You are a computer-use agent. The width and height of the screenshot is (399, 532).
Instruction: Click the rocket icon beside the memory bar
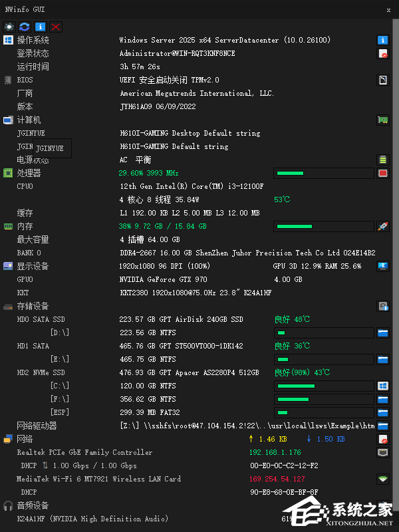383,226
